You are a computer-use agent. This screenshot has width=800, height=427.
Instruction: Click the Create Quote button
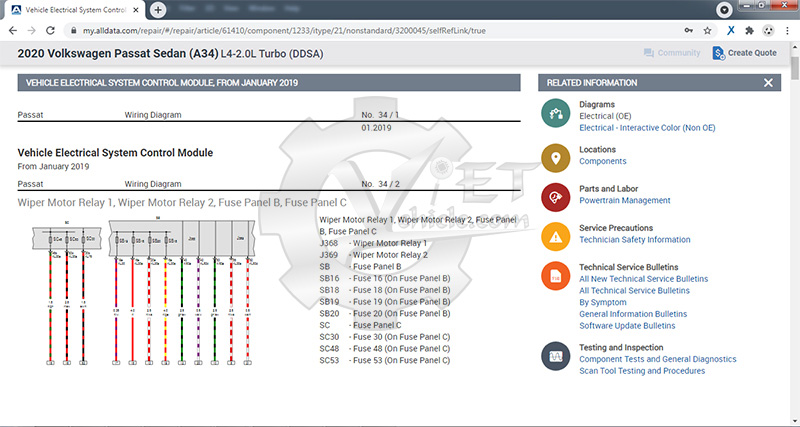tap(744, 53)
